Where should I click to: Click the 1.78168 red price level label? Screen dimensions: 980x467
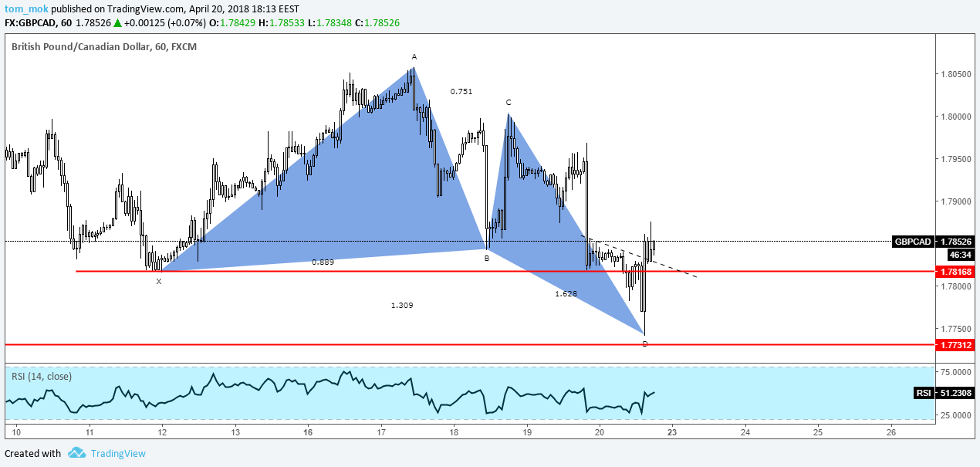click(x=955, y=272)
